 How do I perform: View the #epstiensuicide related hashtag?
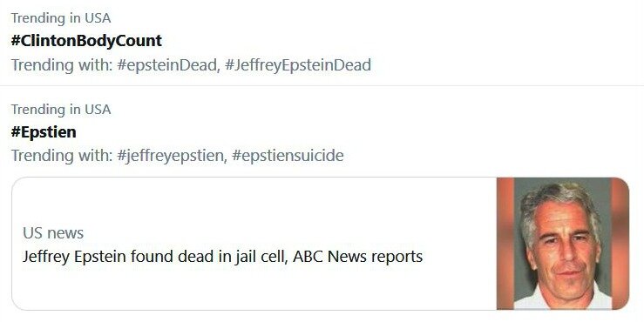pos(288,156)
